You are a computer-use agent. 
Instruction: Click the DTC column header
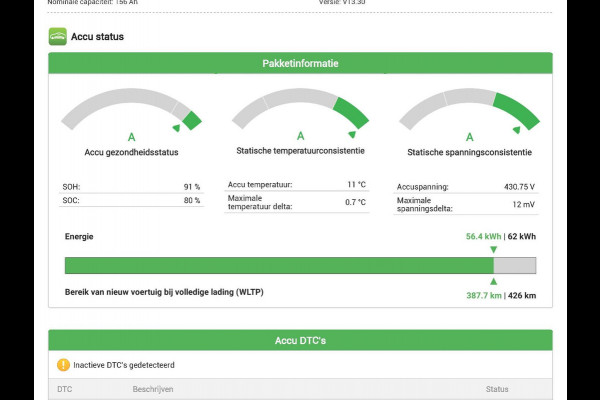pyautogui.click(x=64, y=389)
